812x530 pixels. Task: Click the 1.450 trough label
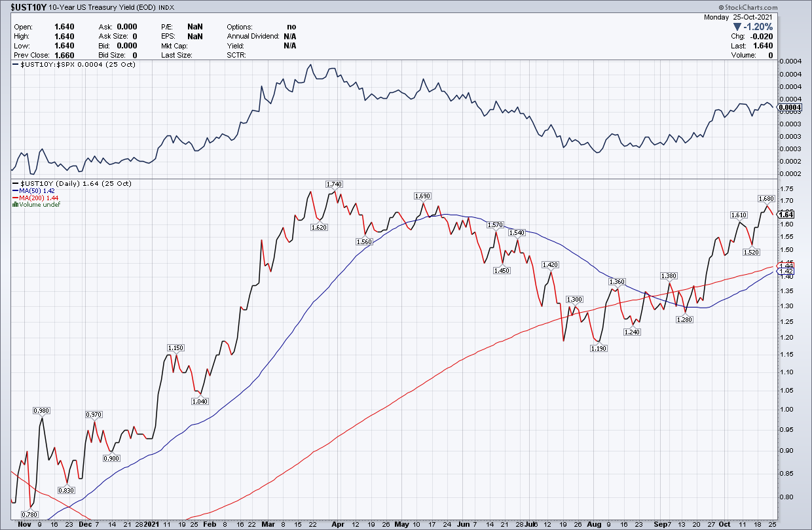[502, 270]
